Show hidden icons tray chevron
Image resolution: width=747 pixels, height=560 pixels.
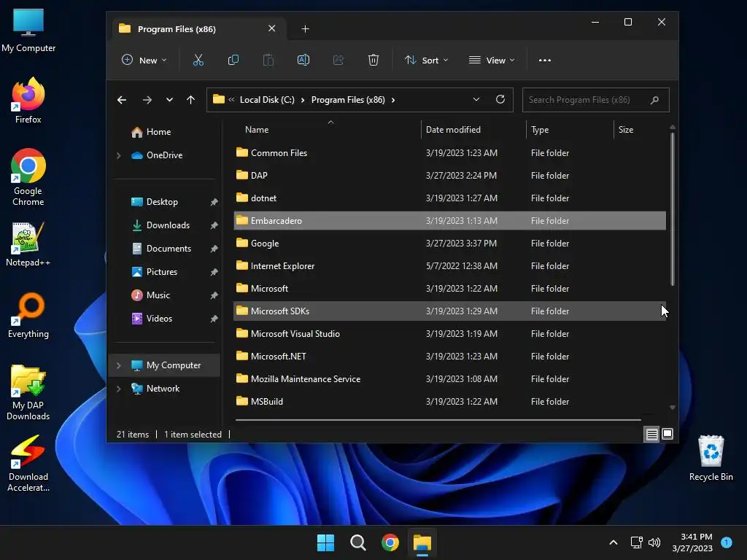[614, 542]
